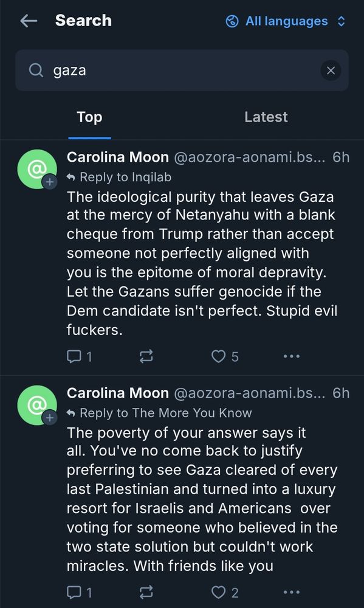Select the Top tab
This screenshot has width=364, height=608.
[89, 117]
